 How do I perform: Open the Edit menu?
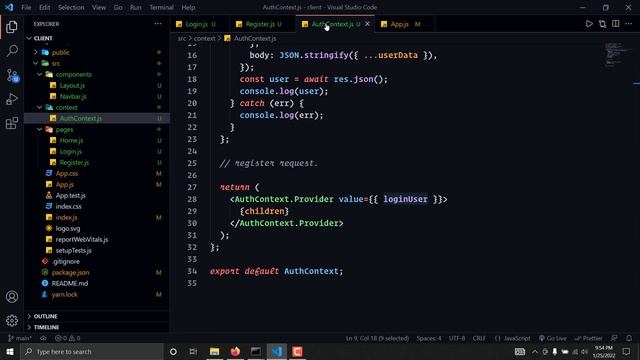44,7
